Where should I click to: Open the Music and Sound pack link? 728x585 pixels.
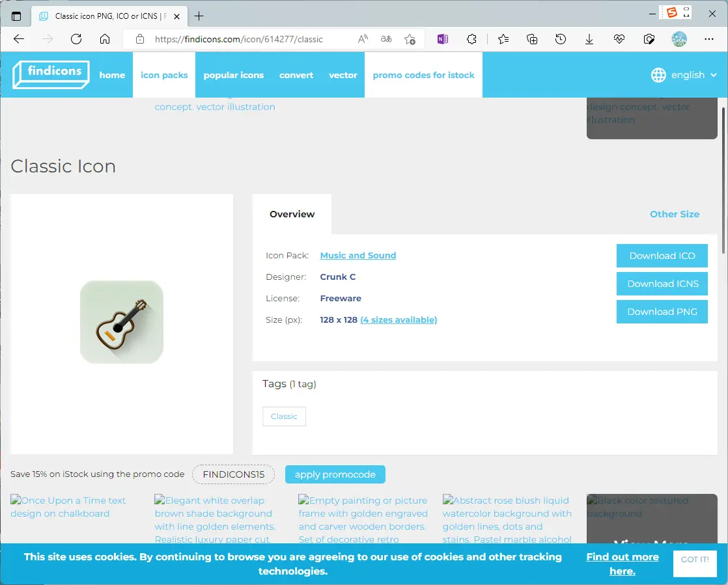(357, 256)
